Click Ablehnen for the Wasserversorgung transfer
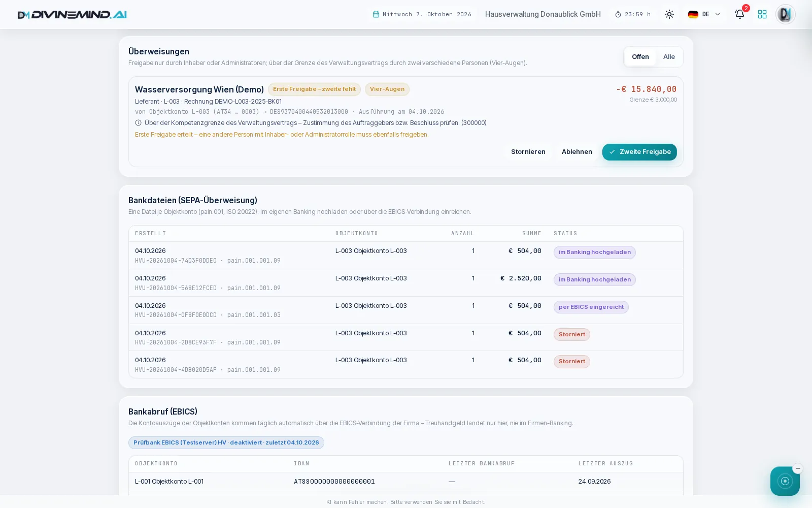 577,152
